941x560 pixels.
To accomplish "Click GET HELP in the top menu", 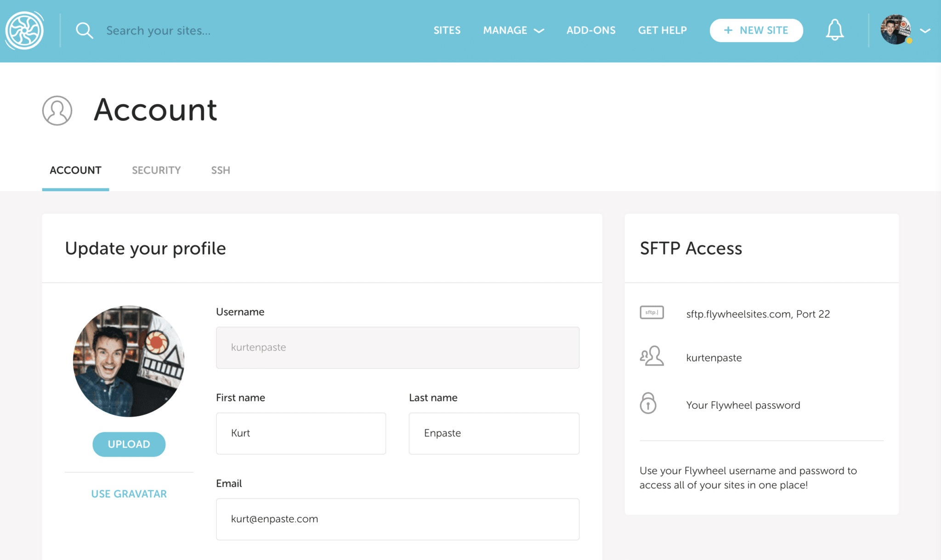I will pos(662,30).
